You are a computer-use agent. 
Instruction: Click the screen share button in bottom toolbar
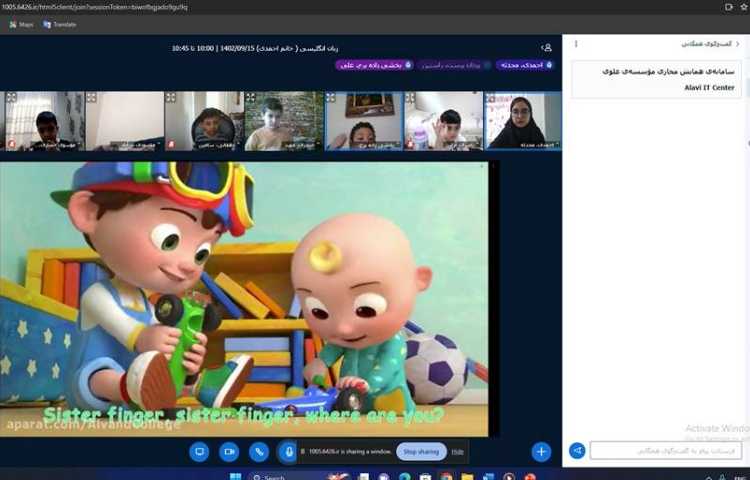point(199,452)
